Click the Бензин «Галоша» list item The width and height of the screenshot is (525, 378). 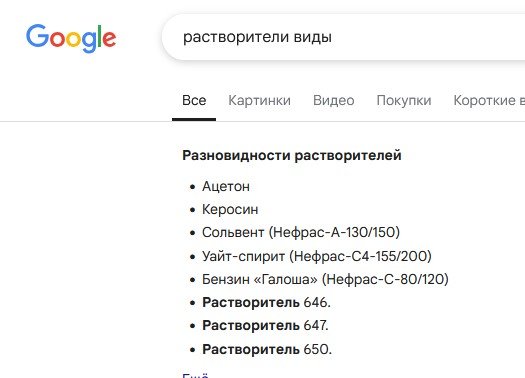325,279
